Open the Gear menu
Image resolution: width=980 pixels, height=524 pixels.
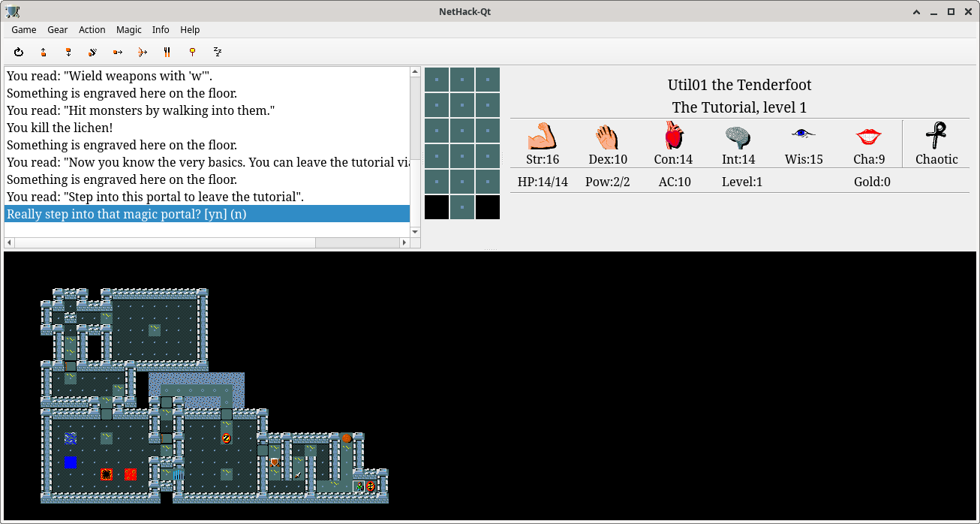[x=58, y=30]
